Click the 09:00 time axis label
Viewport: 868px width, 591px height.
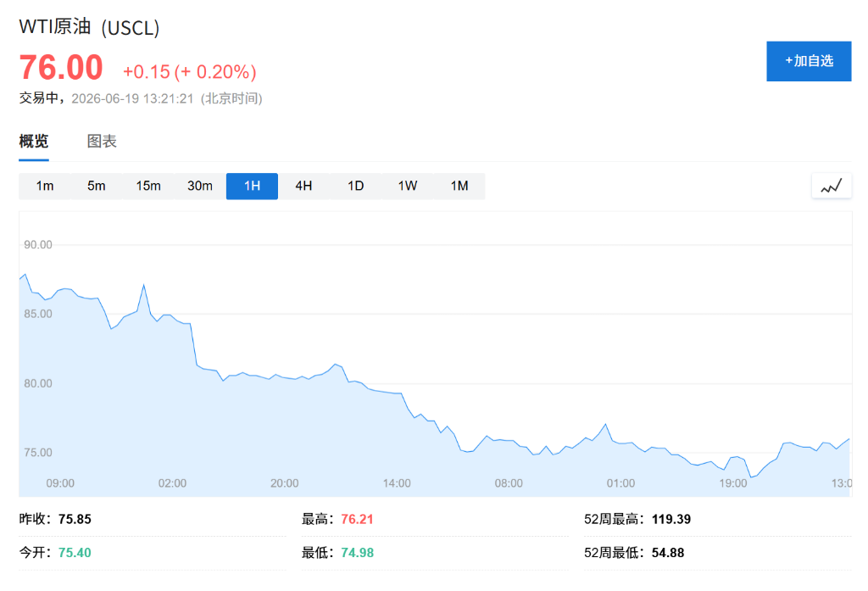60,483
